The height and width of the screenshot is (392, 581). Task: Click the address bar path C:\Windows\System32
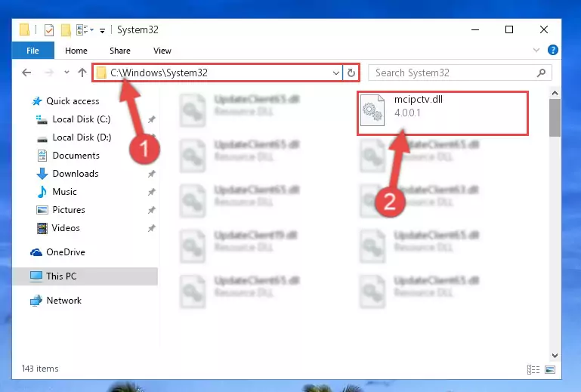point(159,73)
